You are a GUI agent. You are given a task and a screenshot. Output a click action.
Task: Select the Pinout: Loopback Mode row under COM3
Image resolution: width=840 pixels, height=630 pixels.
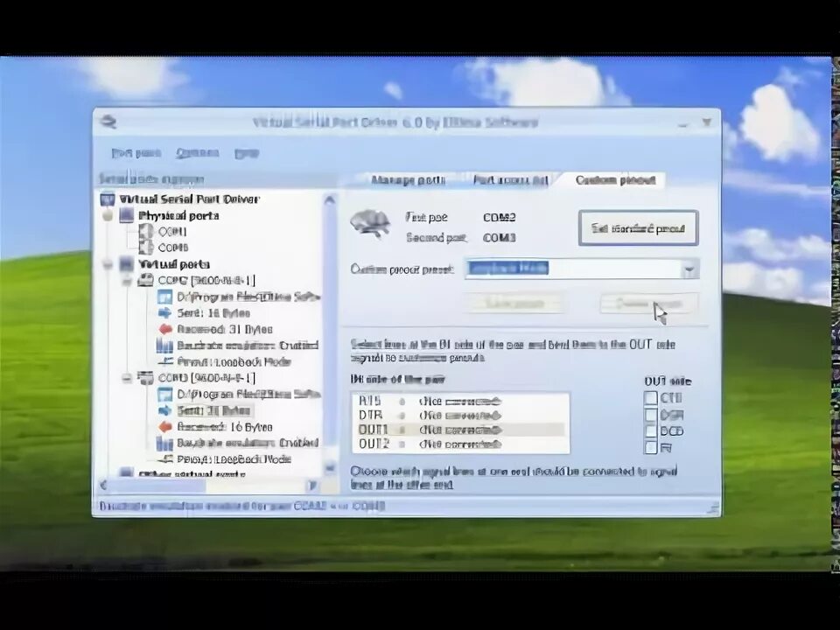pos(234,459)
